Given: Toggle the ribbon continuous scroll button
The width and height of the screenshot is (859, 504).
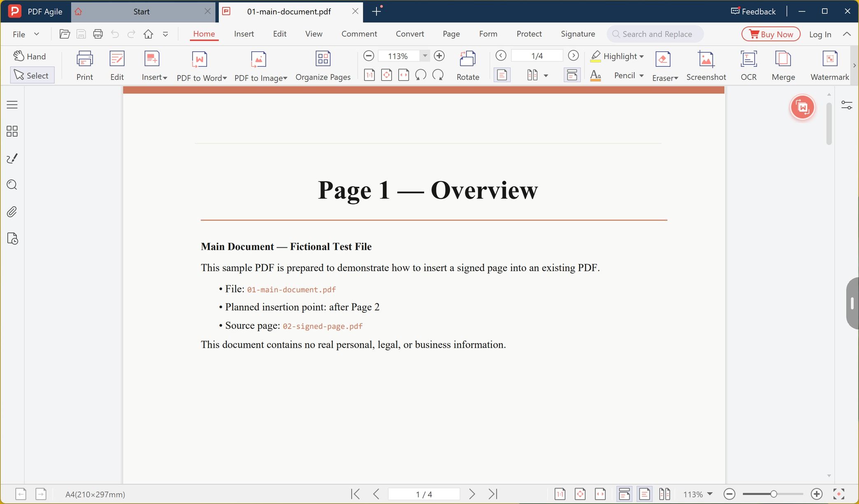Looking at the screenshot, I should tap(572, 75).
